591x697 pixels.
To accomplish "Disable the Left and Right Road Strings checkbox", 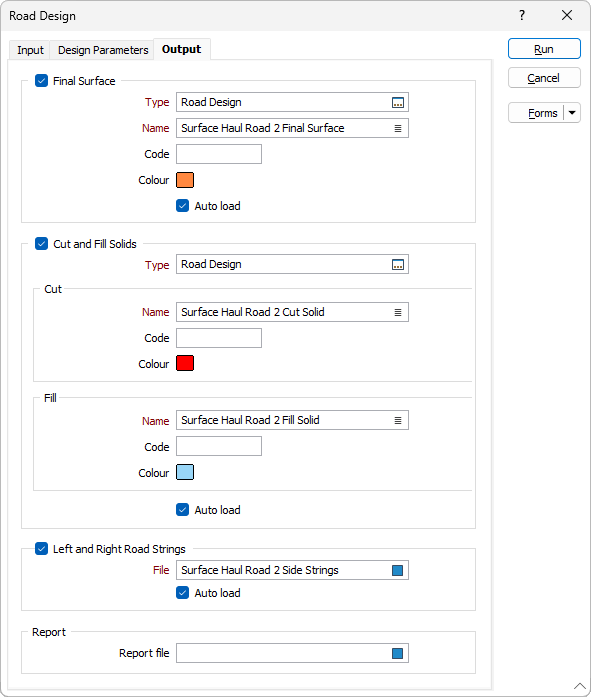I will [x=41, y=549].
